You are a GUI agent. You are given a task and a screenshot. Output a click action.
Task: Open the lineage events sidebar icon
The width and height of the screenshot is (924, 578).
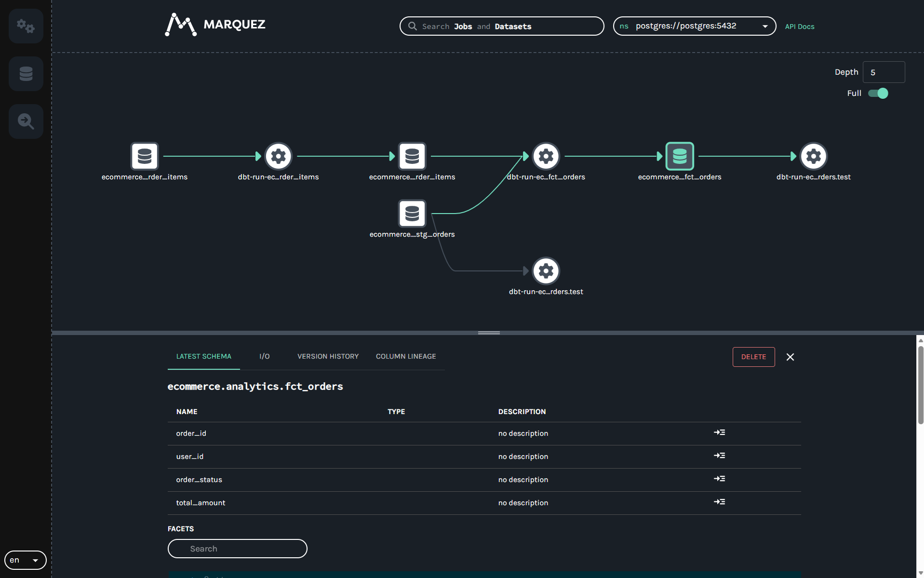click(26, 121)
